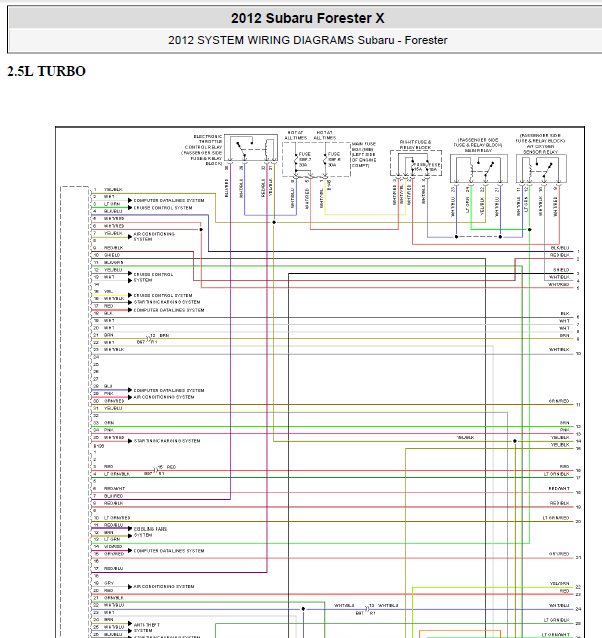602x638 pixels.
Task: Click left connector pin 6 RED/WHT label
Action: pos(114,489)
